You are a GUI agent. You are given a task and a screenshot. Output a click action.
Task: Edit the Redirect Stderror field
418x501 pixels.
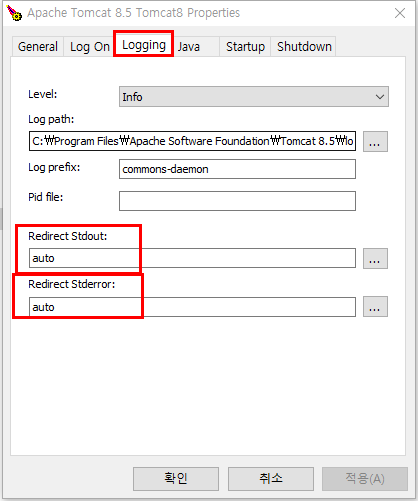tap(192, 307)
